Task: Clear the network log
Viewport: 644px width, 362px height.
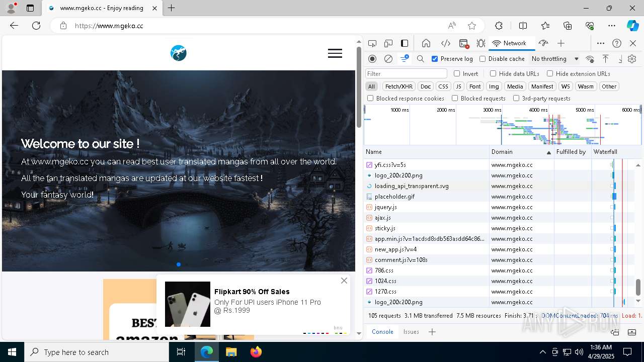Action: click(x=388, y=59)
